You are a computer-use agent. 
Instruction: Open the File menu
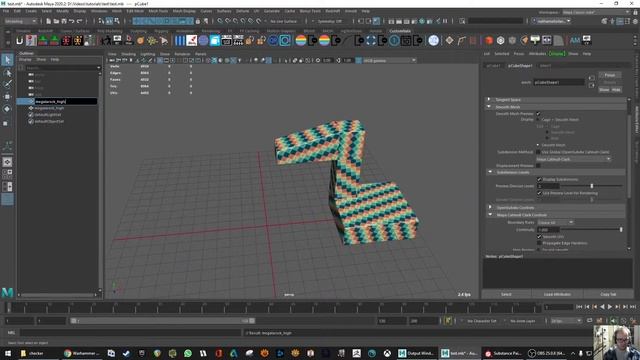pyautogui.click(x=6, y=11)
